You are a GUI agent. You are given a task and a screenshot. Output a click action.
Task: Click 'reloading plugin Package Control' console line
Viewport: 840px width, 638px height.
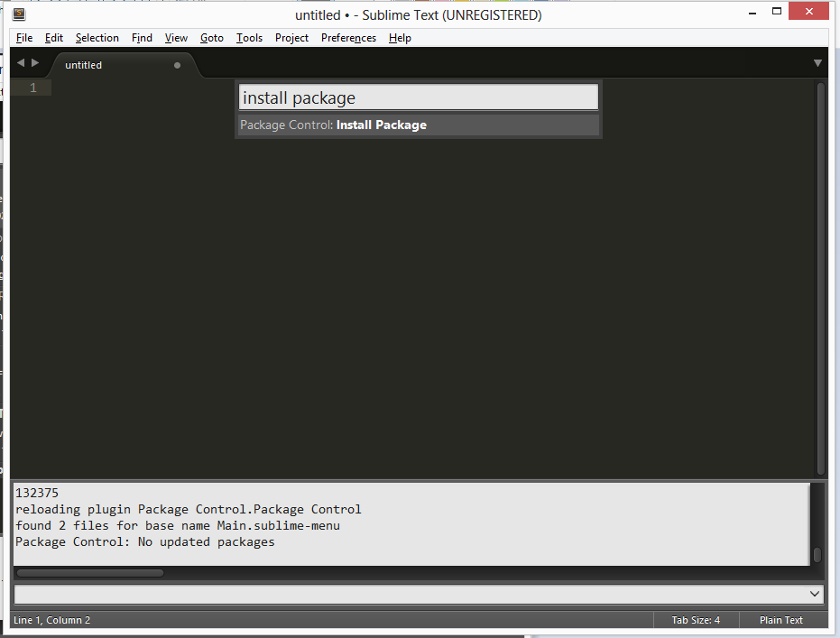(x=188, y=509)
